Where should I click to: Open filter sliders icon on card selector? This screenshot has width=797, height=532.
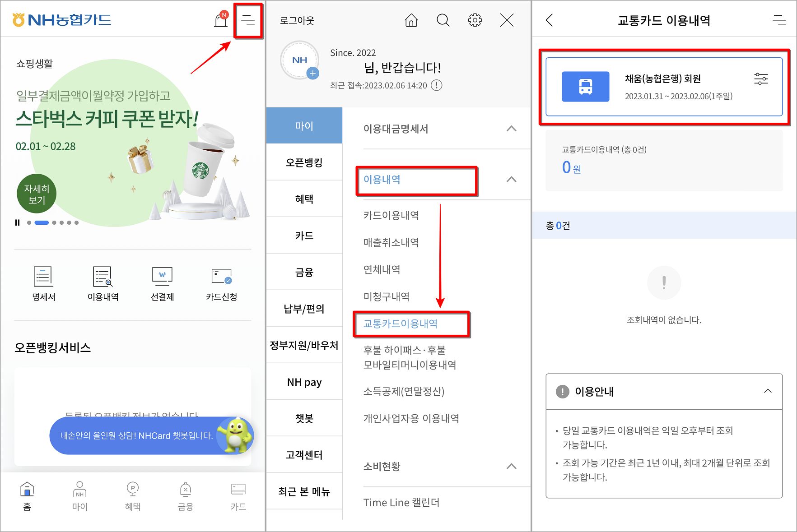(x=761, y=79)
